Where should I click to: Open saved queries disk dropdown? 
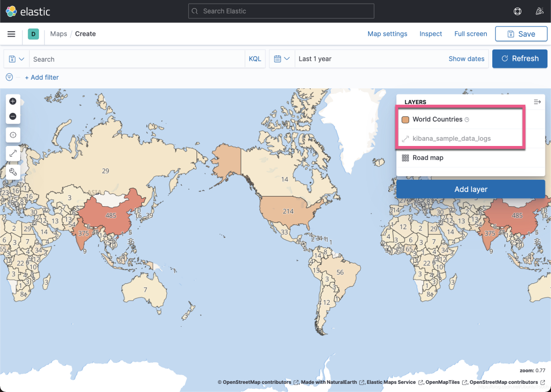(x=16, y=59)
